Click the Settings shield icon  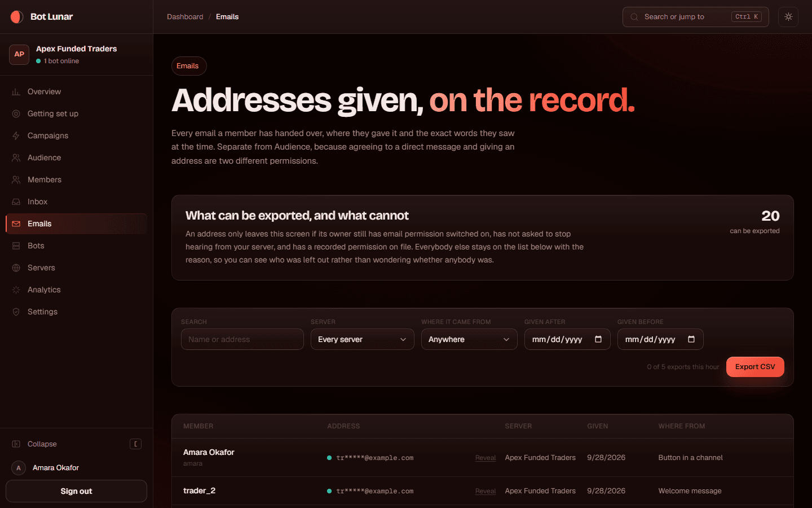16,312
